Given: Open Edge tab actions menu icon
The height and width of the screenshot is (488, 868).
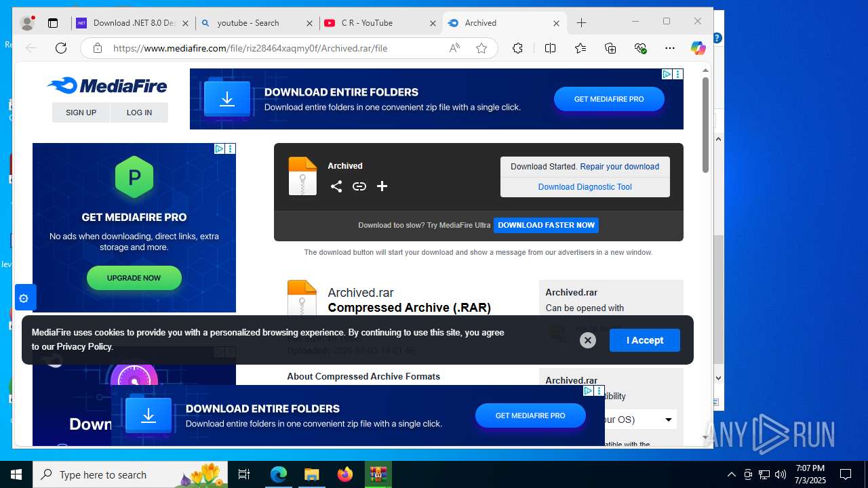Looking at the screenshot, I should click(x=53, y=23).
